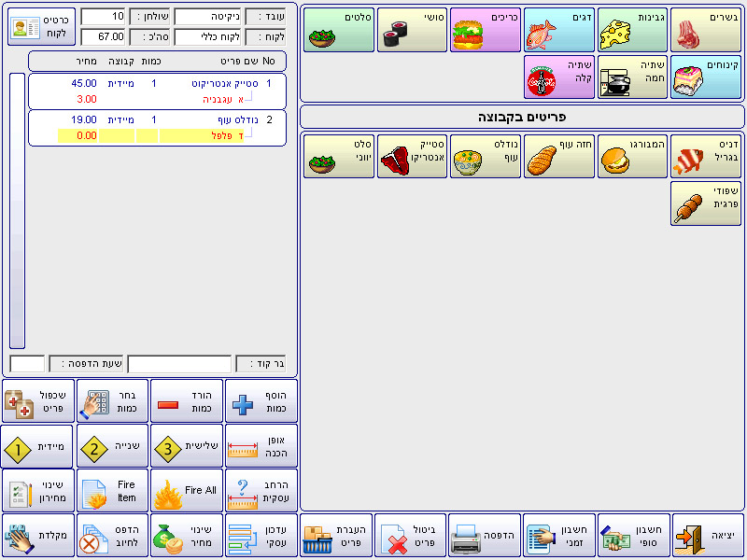Screen dimensions: 747x560
Task: Switch to the דגים (fish) category
Action: (x=558, y=31)
